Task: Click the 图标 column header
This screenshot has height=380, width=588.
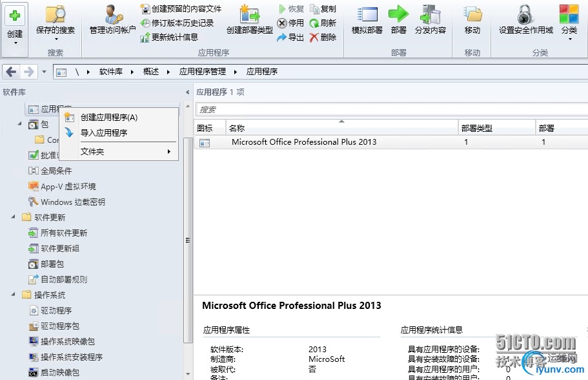Action: [x=210, y=128]
